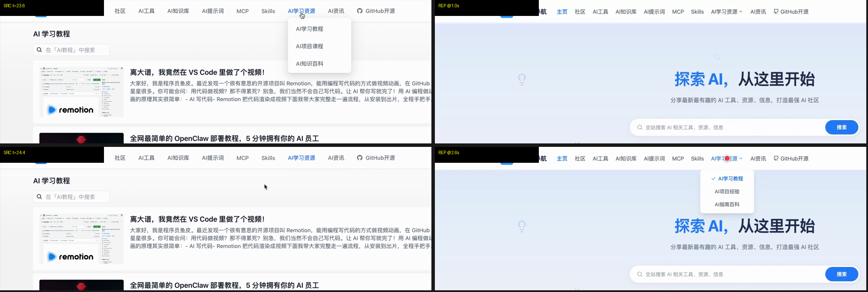The image size is (868, 292).
Task: Select AI工具 in REP @1.0s navigation
Action: 601,12
